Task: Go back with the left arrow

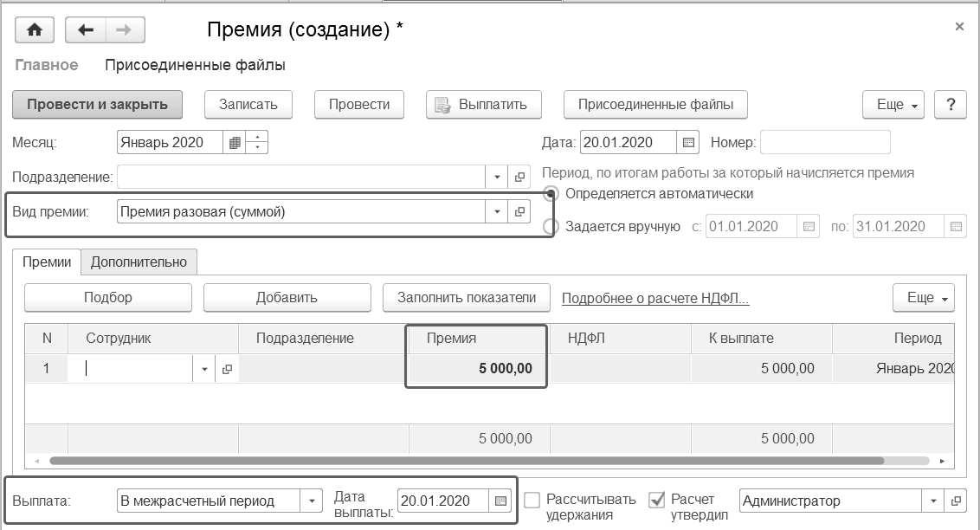Action: point(86,30)
